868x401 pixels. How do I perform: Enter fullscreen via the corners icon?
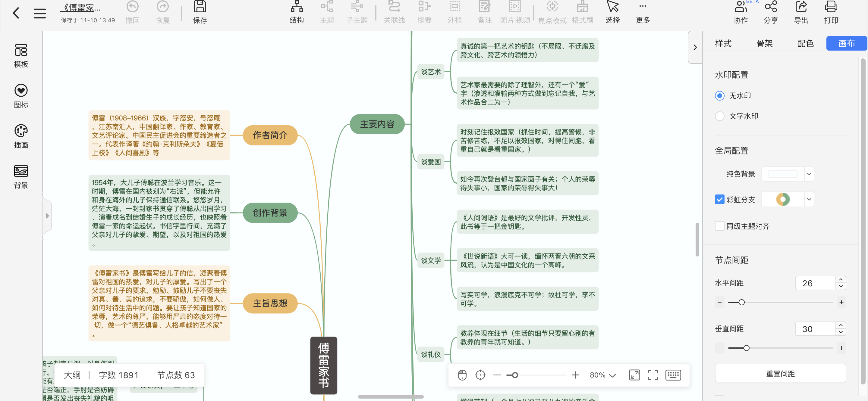(x=653, y=375)
